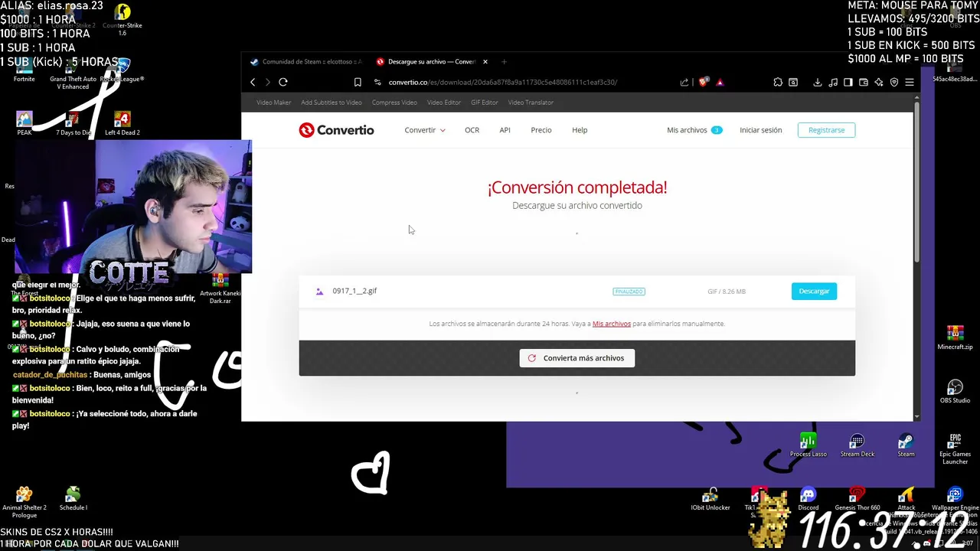Open media control music note icon

[x=833, y=82]
